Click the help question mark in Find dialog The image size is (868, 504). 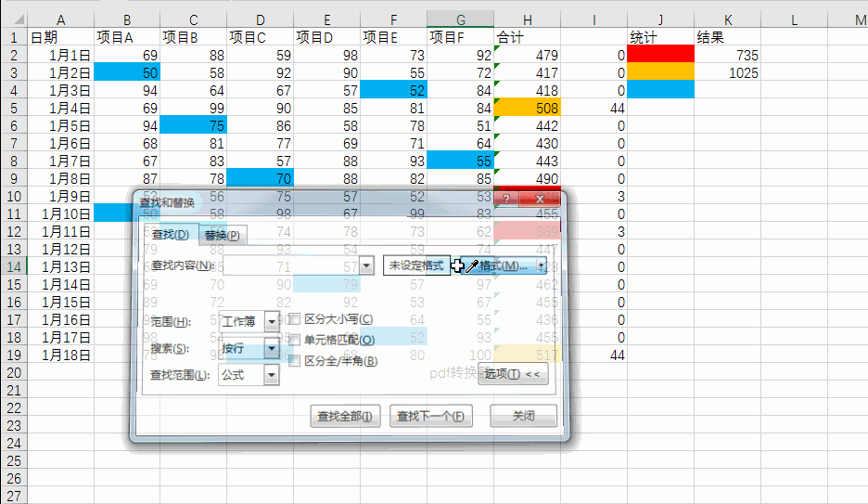506,199
